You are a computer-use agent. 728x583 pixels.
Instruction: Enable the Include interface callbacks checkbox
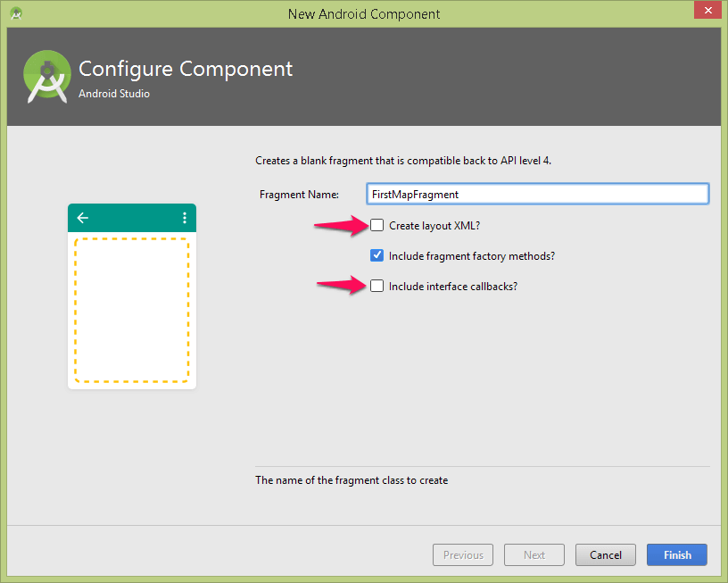click(377, 286)
